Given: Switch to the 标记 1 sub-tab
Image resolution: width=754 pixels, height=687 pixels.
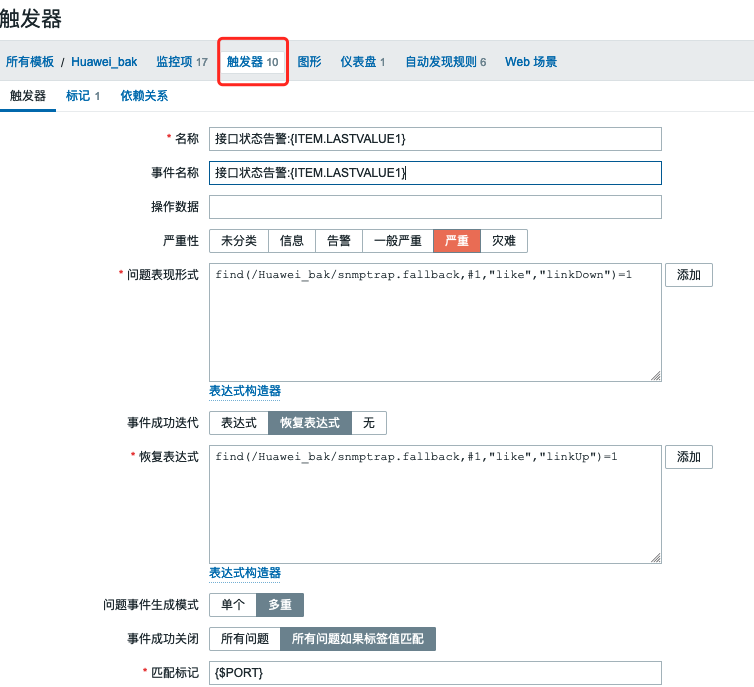Looking at the screenshot, I should (83, 96).
